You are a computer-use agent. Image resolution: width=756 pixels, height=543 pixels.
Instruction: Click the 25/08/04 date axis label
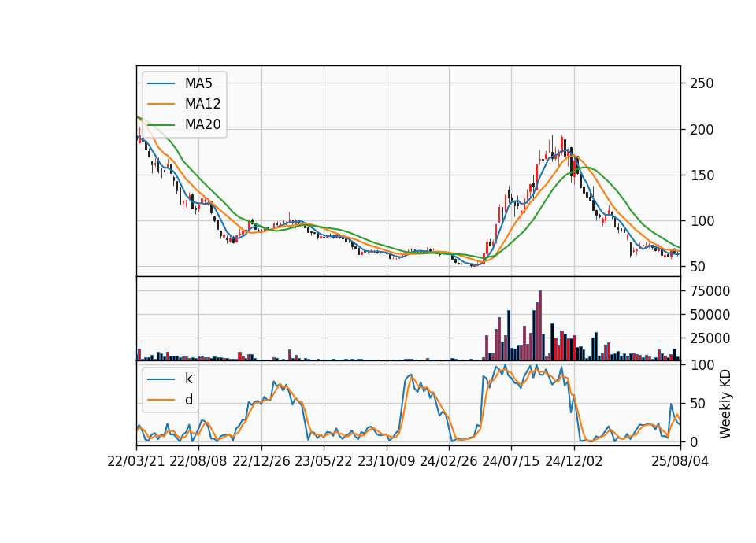tap(680, 461)
